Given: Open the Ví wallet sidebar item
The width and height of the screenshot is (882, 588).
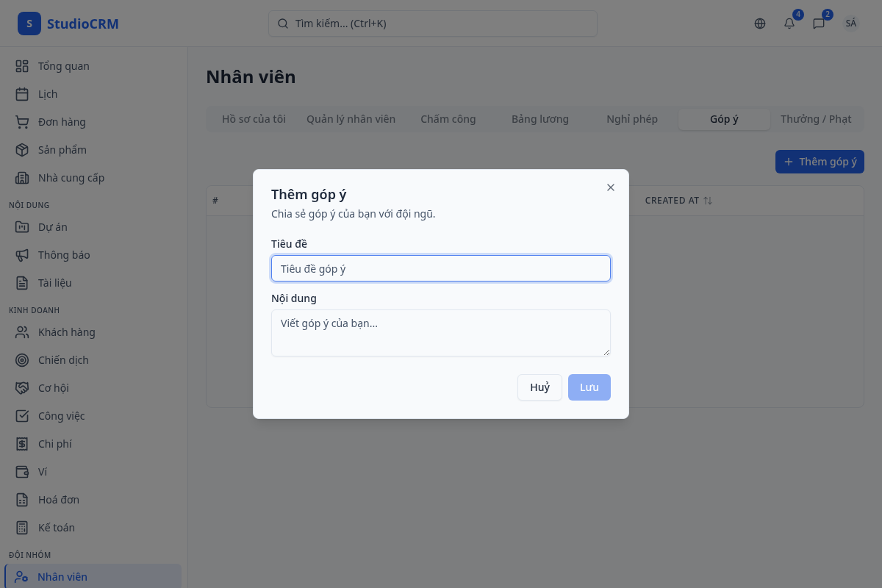Looking at the screenshot, I should [x=43, y=472].
